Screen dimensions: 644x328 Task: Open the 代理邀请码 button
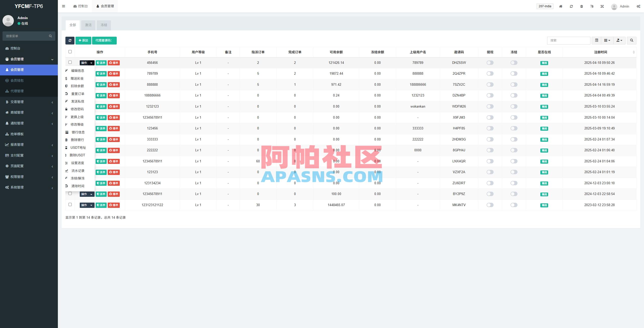tap(104, 40)
